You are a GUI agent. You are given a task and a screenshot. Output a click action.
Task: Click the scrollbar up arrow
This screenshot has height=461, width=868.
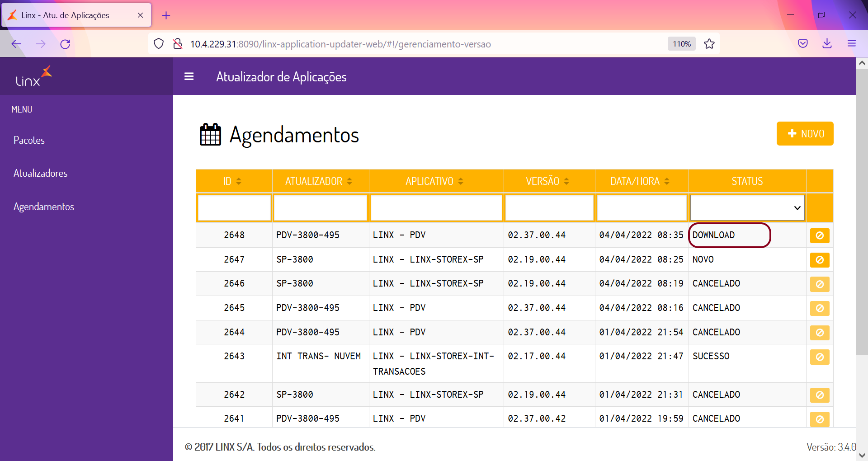tap(862, 63)
